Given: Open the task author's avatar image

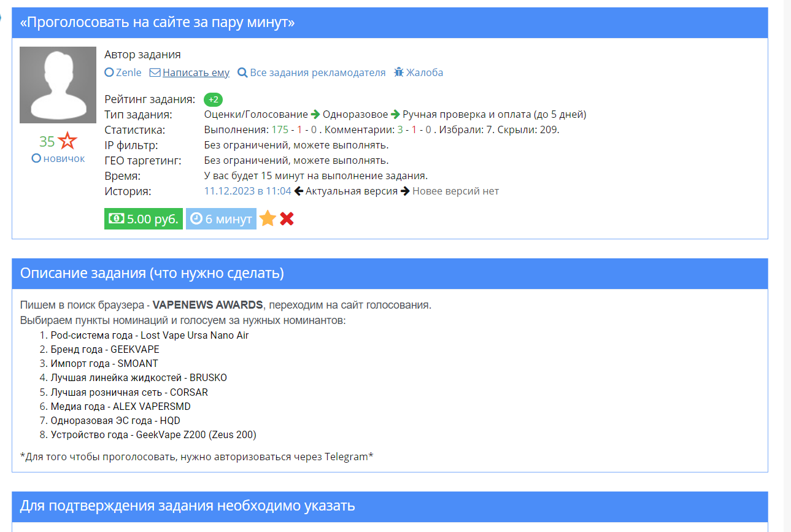Looking at the screenshot, I should pos(58,85).
